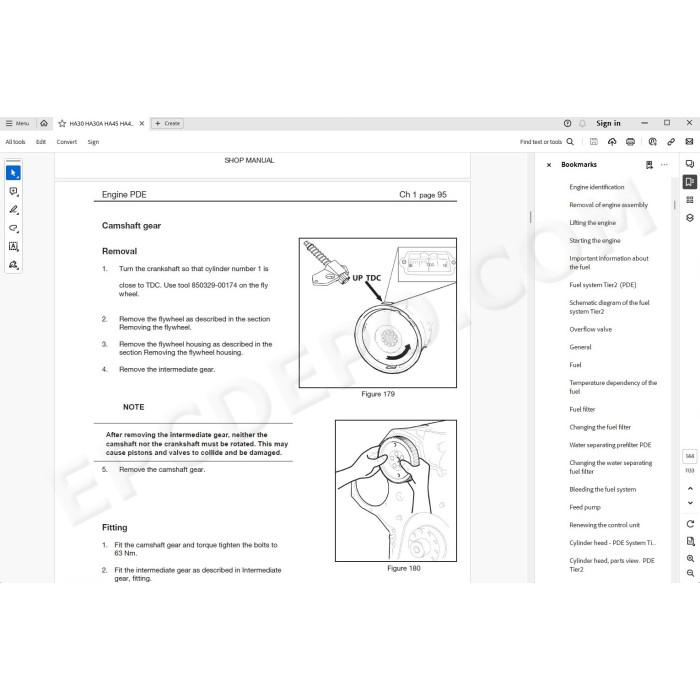Close the Bookmarks panel
This screenshot has width=700, height=700.
tap(549, 165)
